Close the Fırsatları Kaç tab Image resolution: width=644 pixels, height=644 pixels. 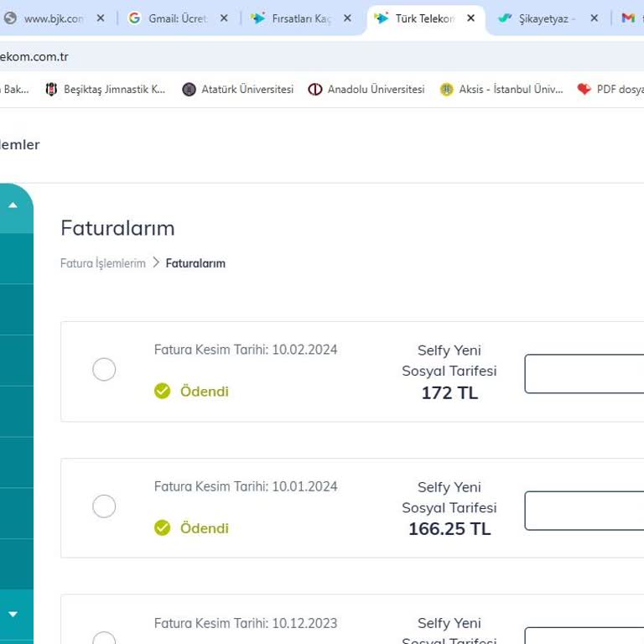(x=347, y=18)
